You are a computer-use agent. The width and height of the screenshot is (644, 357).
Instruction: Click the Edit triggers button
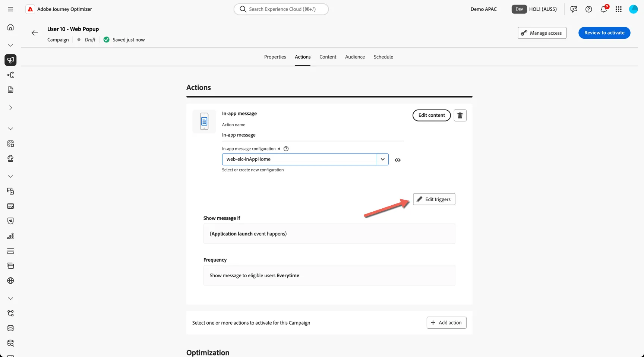[434, 199]
